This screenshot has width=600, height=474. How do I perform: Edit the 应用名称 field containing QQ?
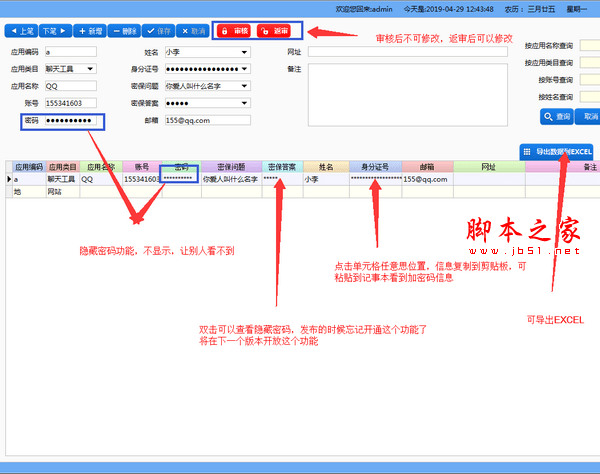(71, 86)
